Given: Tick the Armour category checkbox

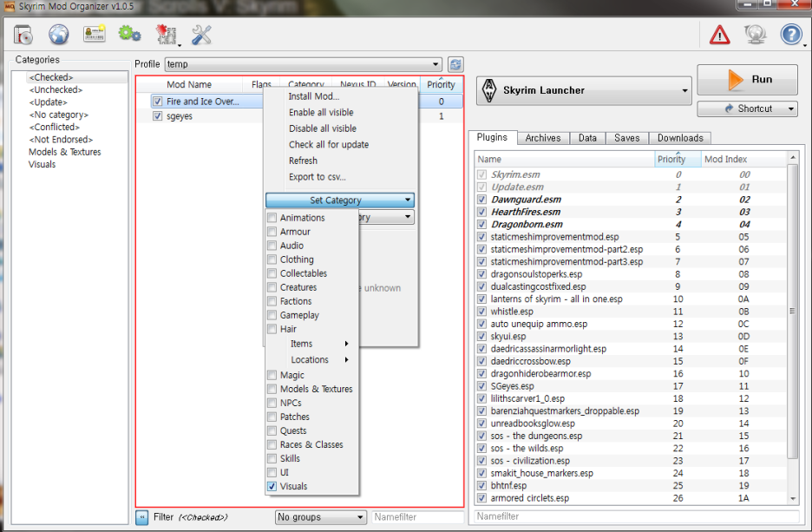Looking at the screenshot, I should (272, 232).
